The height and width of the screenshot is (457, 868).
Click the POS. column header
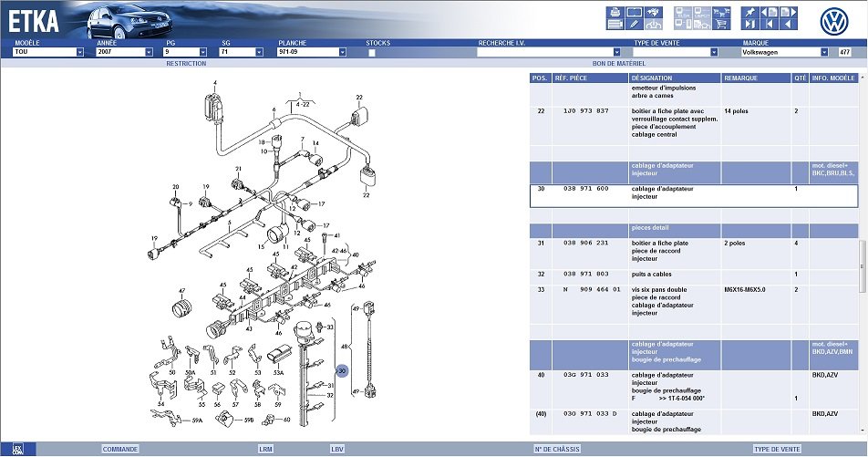point(541,78)
